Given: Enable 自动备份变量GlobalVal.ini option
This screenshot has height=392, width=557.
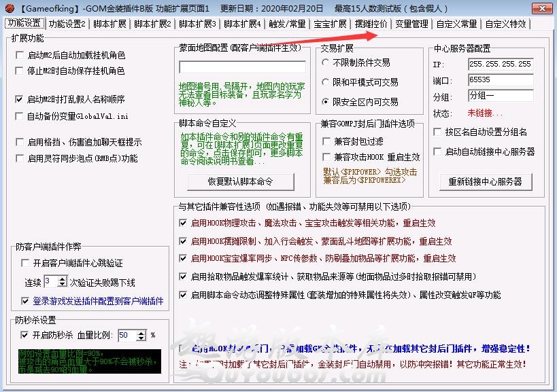Looking at the screenshot, I should (20, 116).
